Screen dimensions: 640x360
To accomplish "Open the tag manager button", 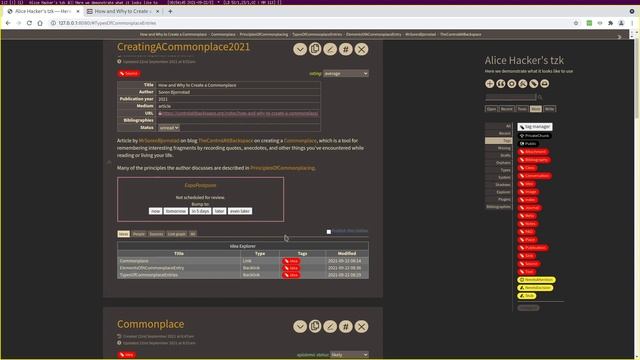I will (x=535, y=127).
